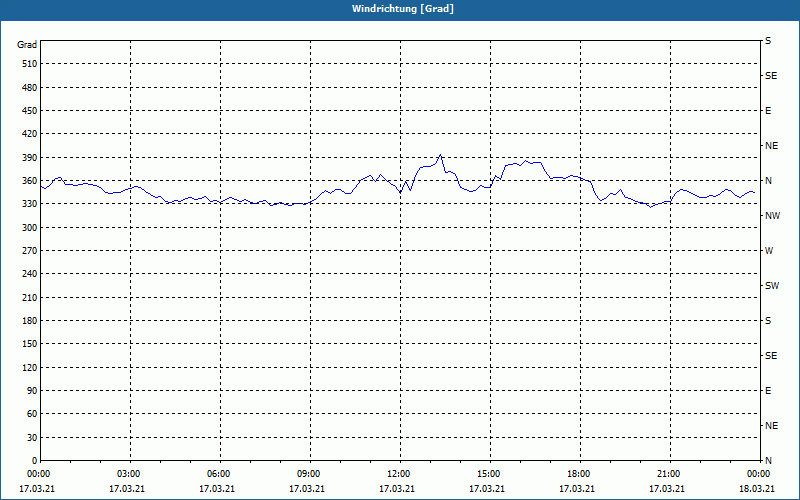
Task: Click the 330 degree axis label
Action: pos(30,204)
